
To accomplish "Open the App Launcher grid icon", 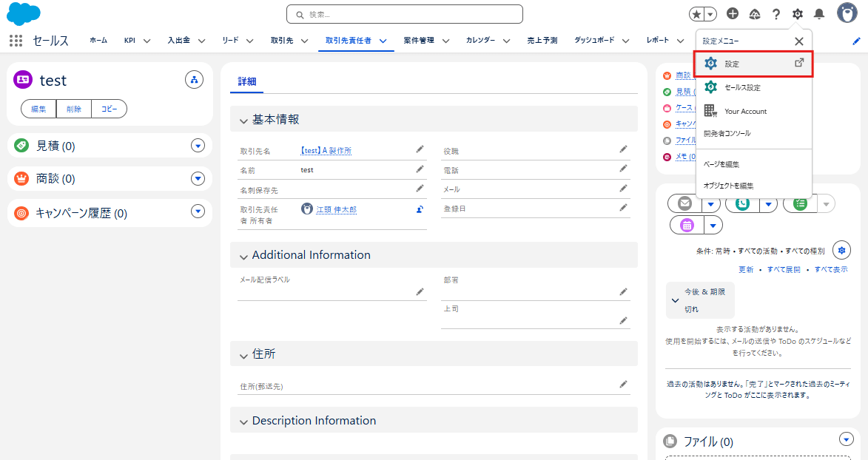I will (x=16, y=41).
